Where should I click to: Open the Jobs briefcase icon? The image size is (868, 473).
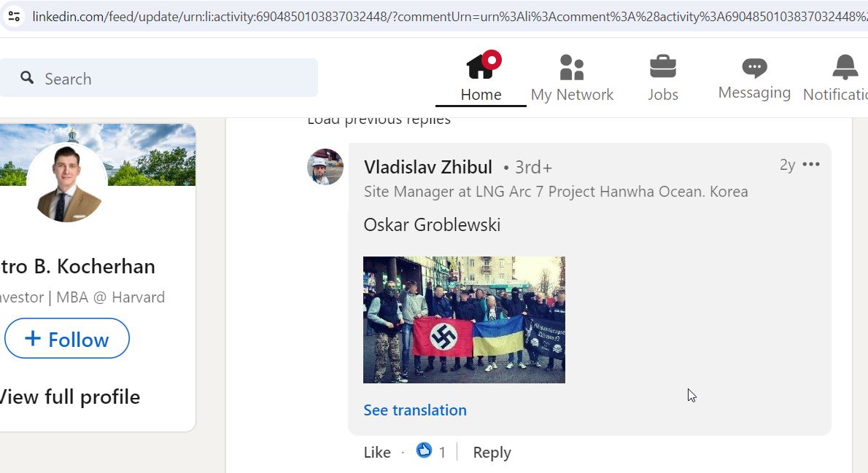(662, 66)
